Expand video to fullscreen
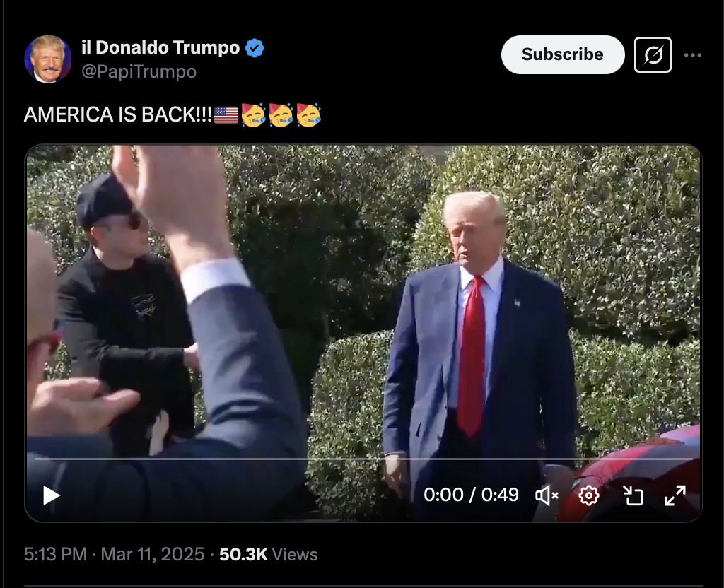This screenshot has height=588, width=724. click(675, 495)
